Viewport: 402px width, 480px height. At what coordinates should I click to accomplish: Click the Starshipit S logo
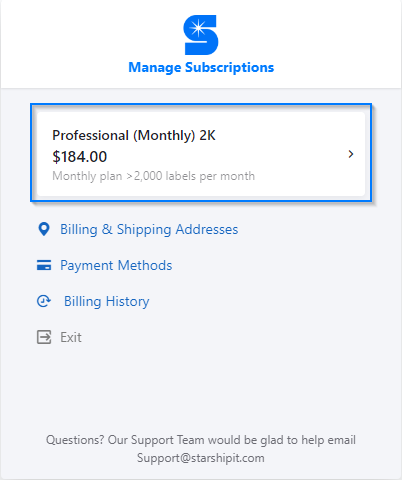pos(201,35)
